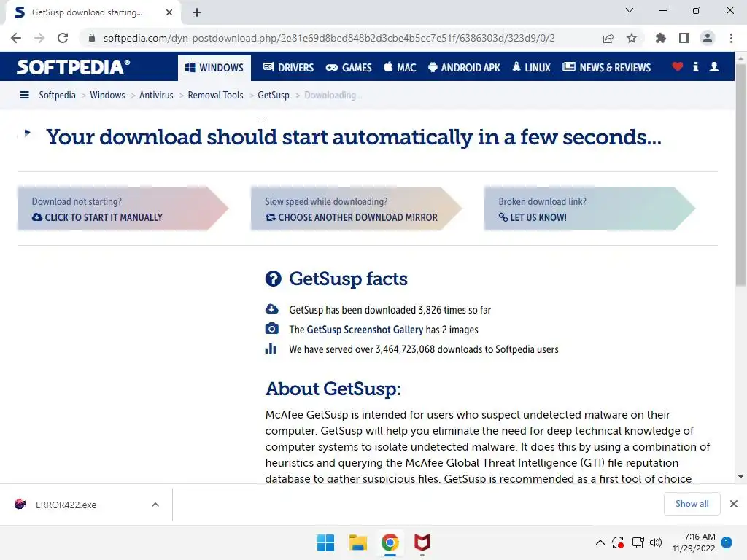Click the page vertical scrollbar thumb
The height and width of the screenshot is (560, 747).
click(x=740, y=175)
